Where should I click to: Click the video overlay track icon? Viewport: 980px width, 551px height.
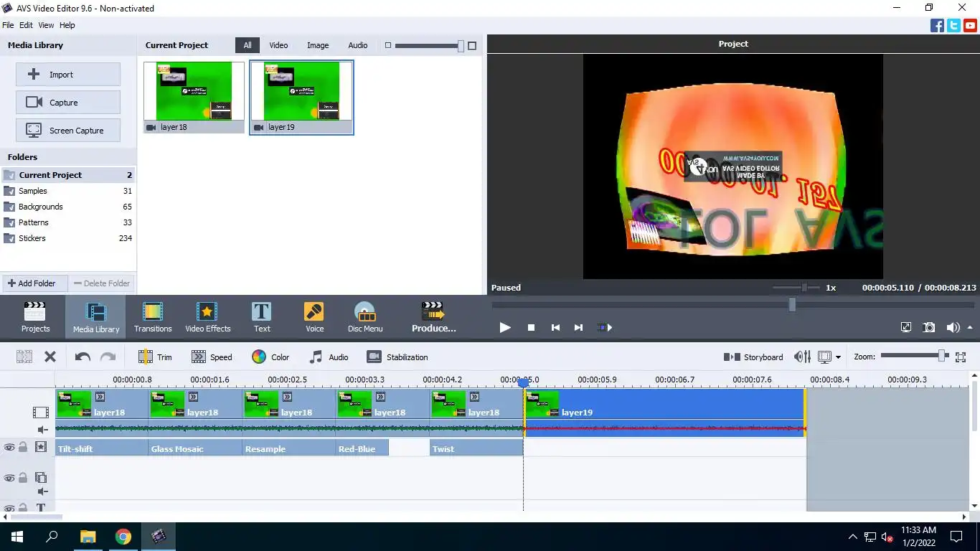click(41, 478)
